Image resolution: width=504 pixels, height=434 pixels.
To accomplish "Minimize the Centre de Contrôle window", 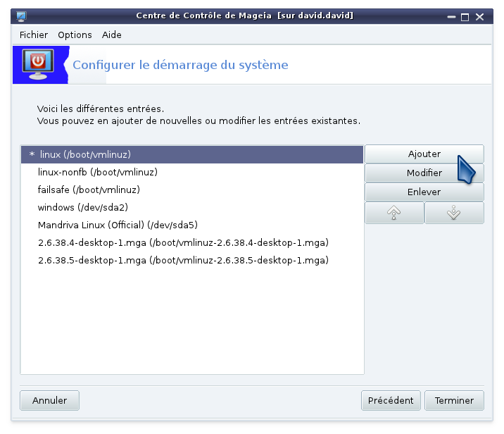I will click(x=452, y=17).
